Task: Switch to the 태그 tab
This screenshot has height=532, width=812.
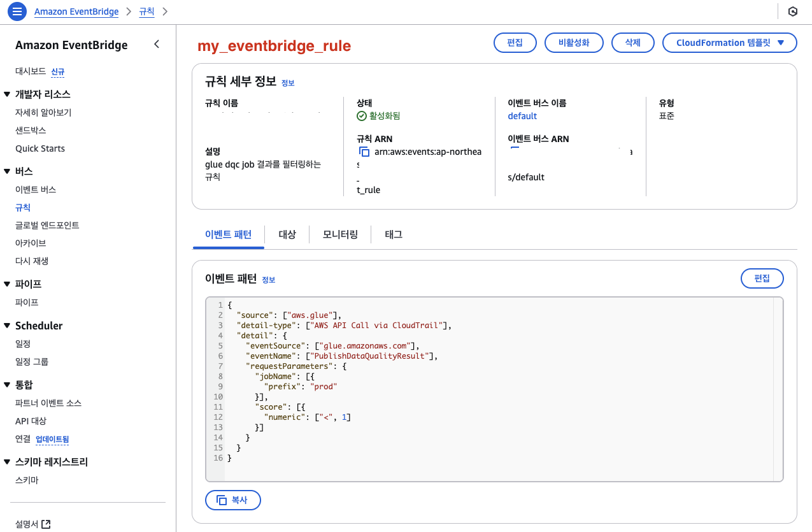Action: 394,234
